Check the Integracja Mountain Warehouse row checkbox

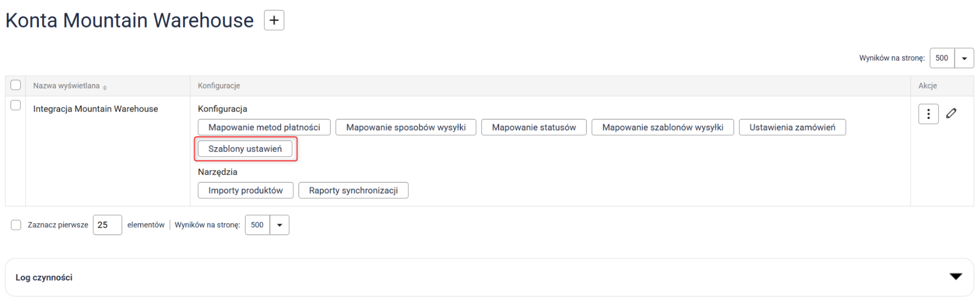[16, 105]
